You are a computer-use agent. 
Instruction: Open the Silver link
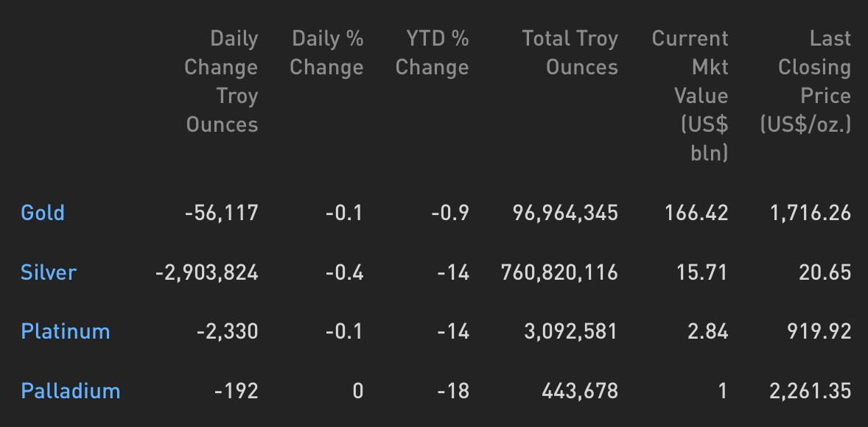pos(48,272)
